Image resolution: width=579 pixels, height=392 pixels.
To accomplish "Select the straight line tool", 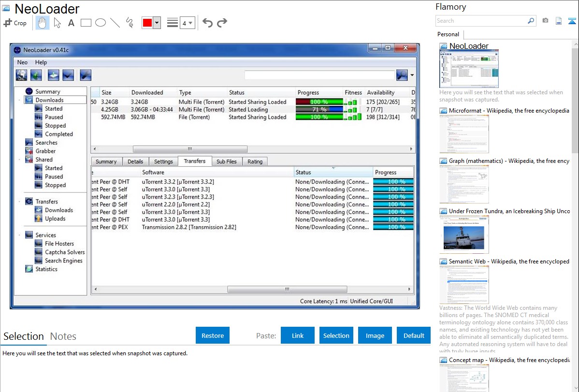I will pyautogui.click(x=115, y=23).
